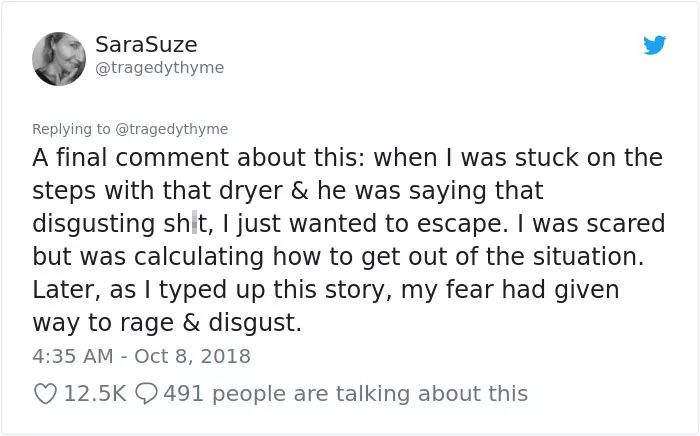Viewport: 700px width, 436px height.
Task: Click the Oct 8, 2018 date
Action: [192, 356]
